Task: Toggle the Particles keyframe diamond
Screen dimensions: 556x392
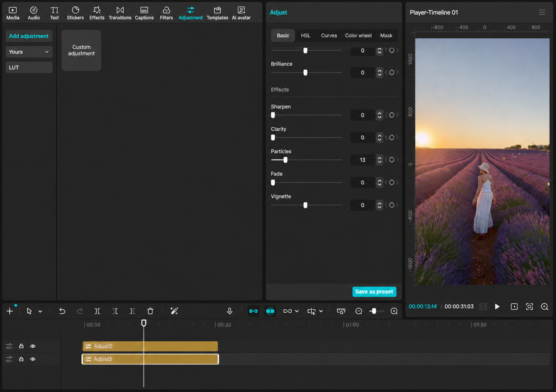Action: click(391, 160)
